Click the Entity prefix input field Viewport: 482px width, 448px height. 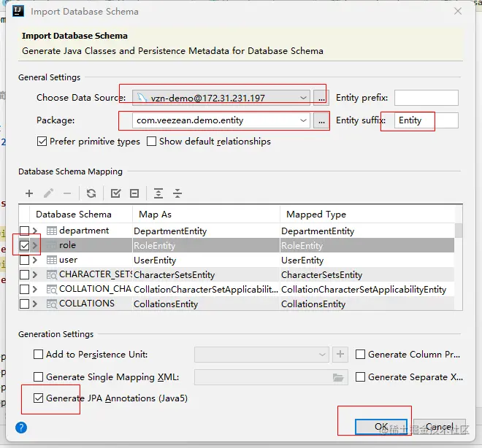point(426,98)
